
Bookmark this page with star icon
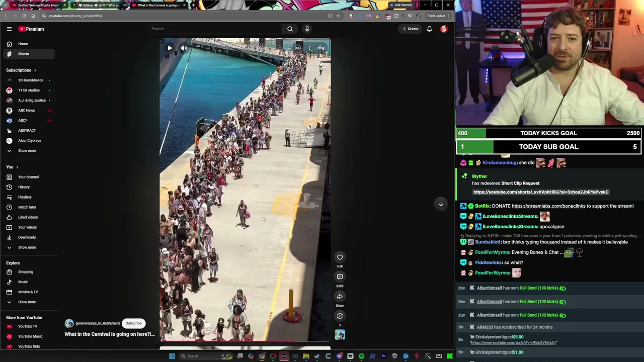(x=338, y=16)
